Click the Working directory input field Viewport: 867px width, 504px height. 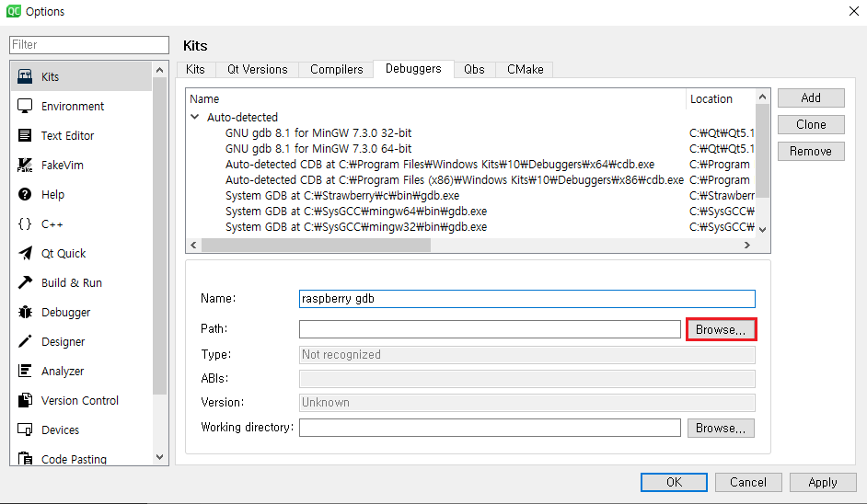[490, 427]
